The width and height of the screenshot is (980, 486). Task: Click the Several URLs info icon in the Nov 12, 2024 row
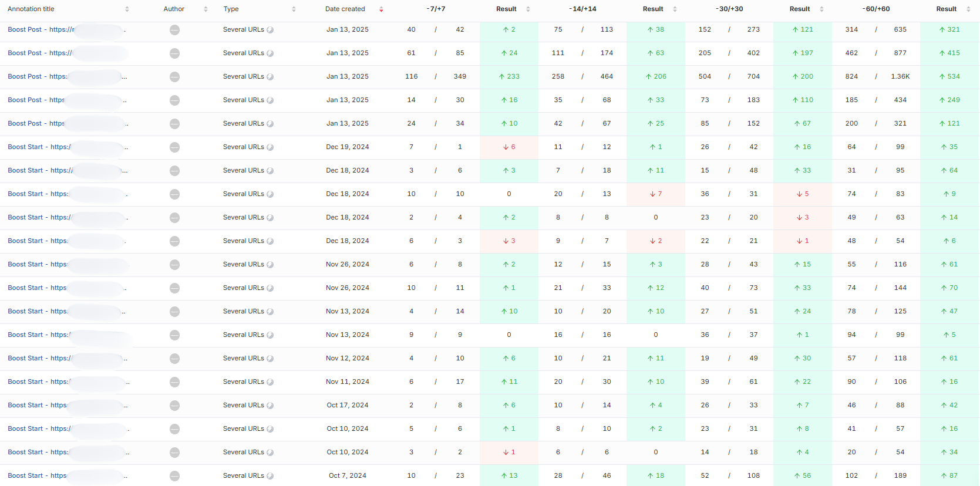(270, 359)
